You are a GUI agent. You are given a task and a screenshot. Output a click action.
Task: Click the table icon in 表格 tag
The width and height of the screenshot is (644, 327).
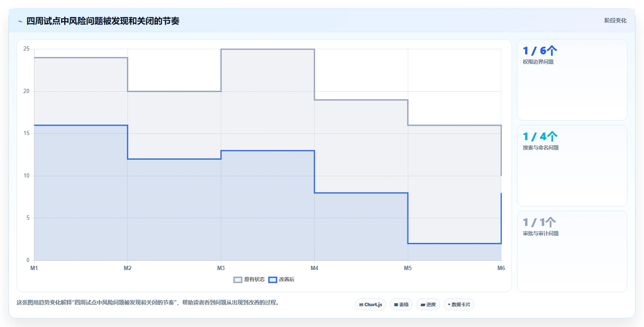396,304
